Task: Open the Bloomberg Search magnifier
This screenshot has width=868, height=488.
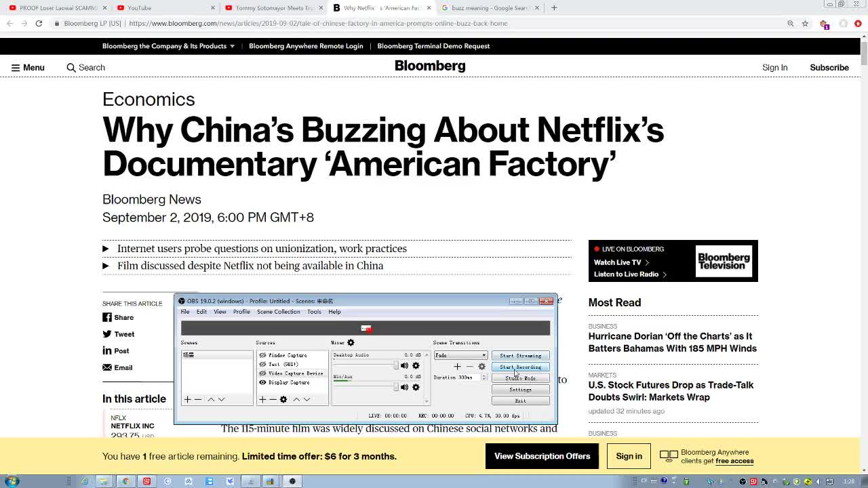Action: (x=71, y=68)
